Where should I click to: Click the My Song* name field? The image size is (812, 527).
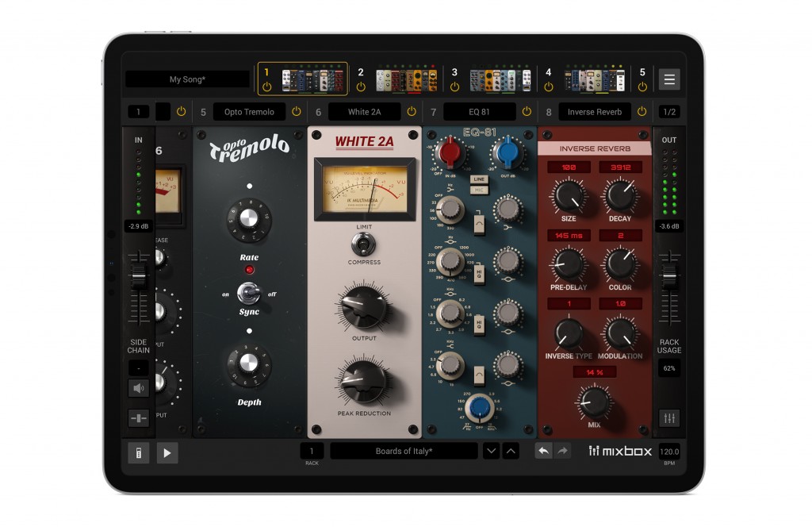(187, 79)
